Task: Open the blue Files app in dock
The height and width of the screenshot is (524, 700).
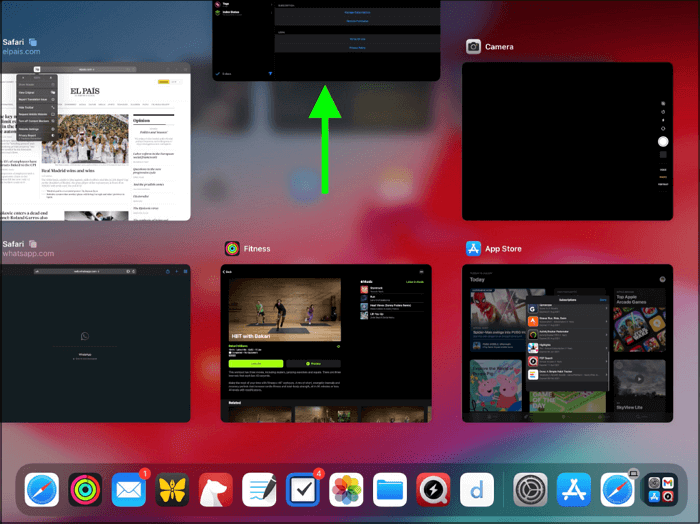Action: coord(390,490)
